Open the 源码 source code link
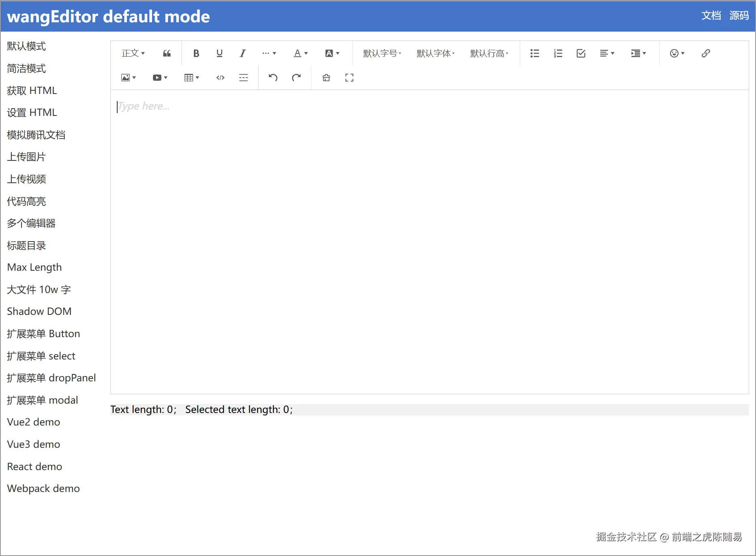Viewport: 756px width, 556px height. coord(739,16)
